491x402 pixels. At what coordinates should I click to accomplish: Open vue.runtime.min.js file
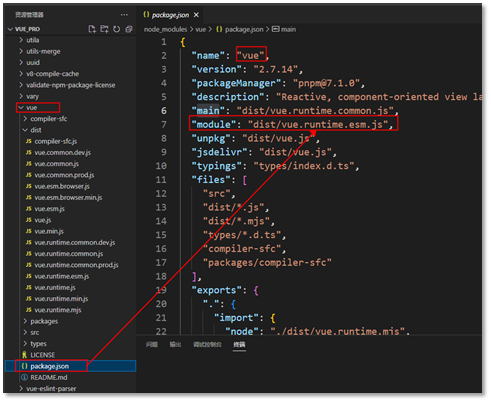pyautogui.click(x=61, y=299)
